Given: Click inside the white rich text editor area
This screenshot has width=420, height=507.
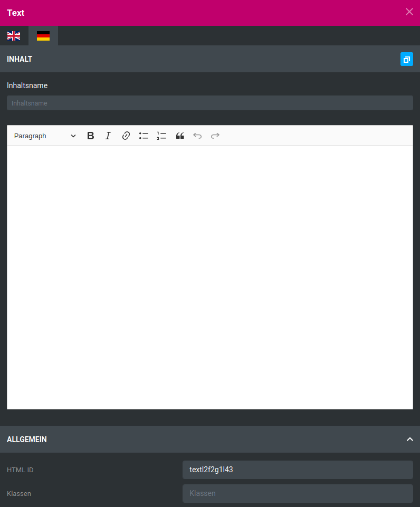Looking at the screenshot, I should (209, 277).
